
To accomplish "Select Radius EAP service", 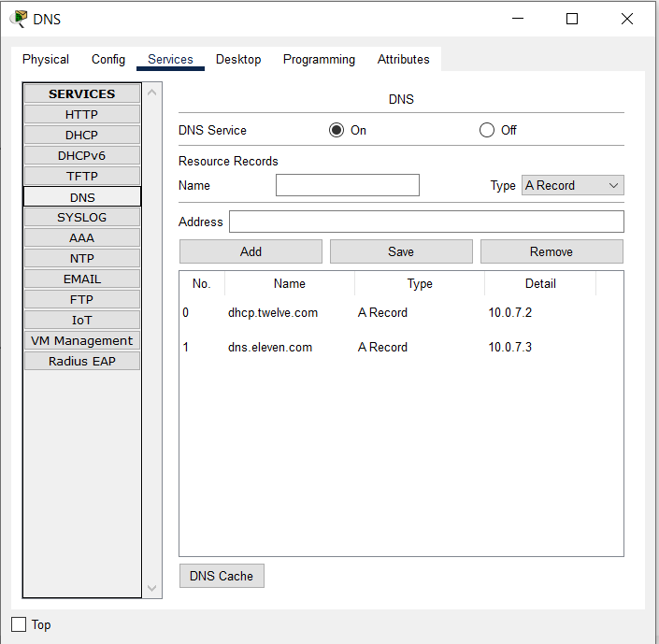I will 82,362.
